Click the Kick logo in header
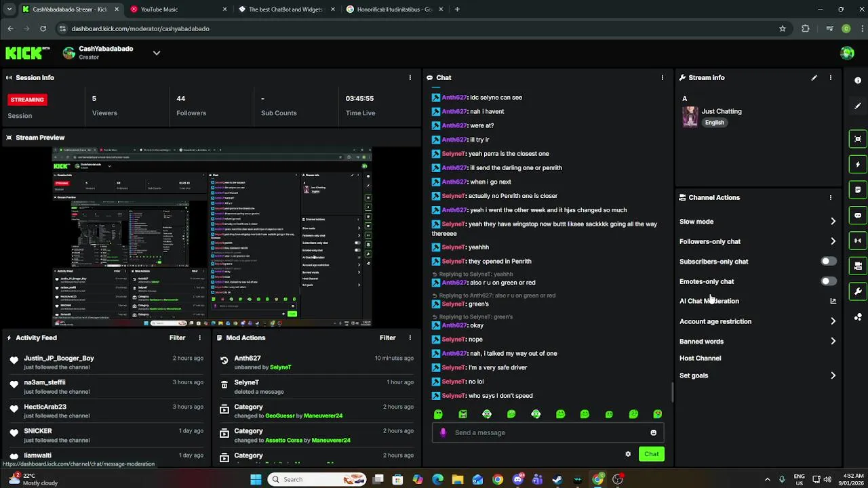 [x=28, y=53]
